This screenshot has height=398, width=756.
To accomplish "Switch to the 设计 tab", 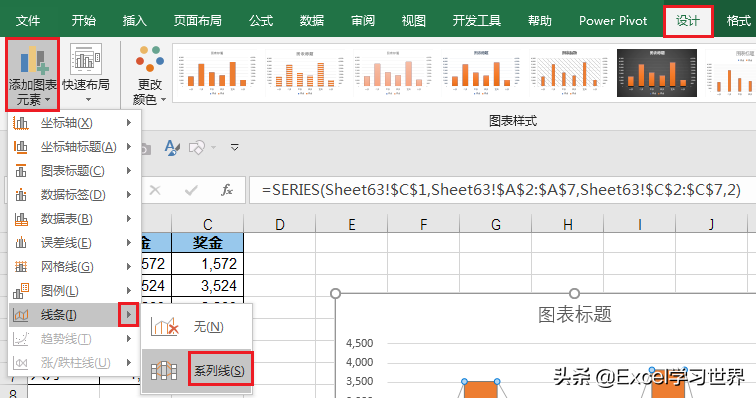I will (x=688, y=21).
